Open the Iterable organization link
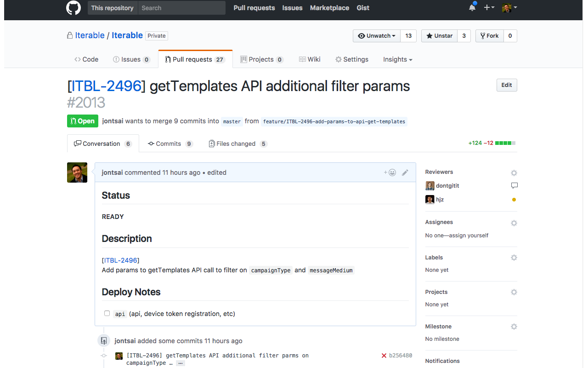This screenshot has height=368, width=588. (x=90, y=35)
